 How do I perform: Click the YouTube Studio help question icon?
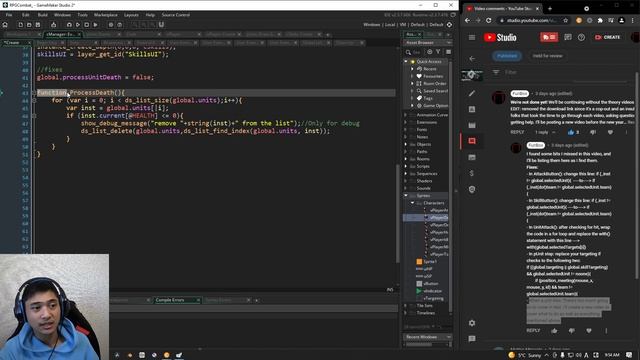pos(581,37)
